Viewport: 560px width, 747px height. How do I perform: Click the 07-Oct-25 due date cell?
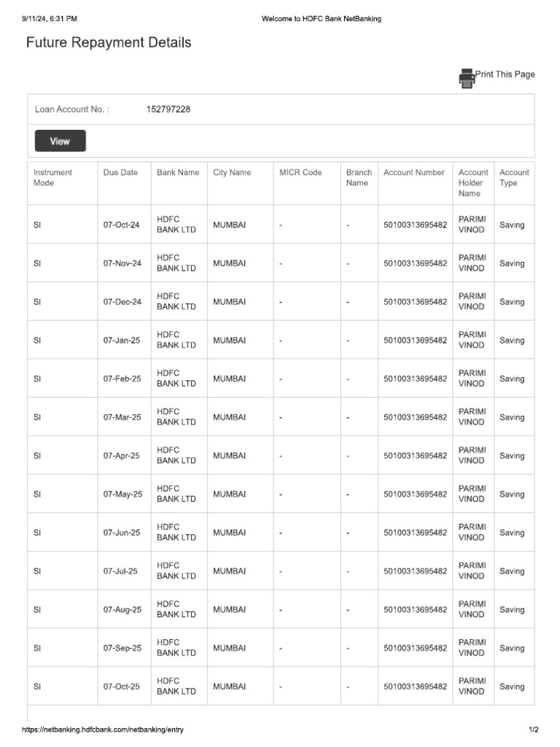point(121,686)
